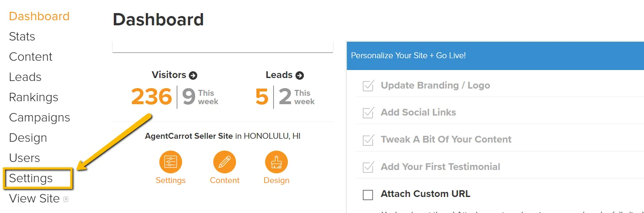Click the orange Design paintbrush icon
Viewport: 644px width, 213px height.
pyautogui.click(x=276, y=162)
